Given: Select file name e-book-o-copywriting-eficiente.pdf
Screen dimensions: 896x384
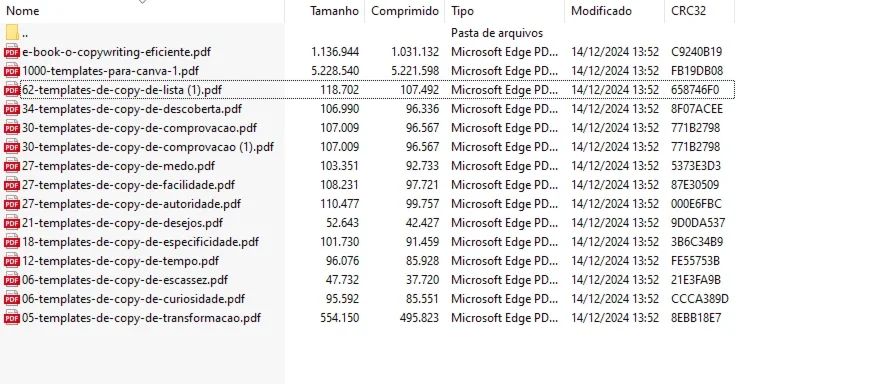Looking at the screenshot, I should coord(117,52).
